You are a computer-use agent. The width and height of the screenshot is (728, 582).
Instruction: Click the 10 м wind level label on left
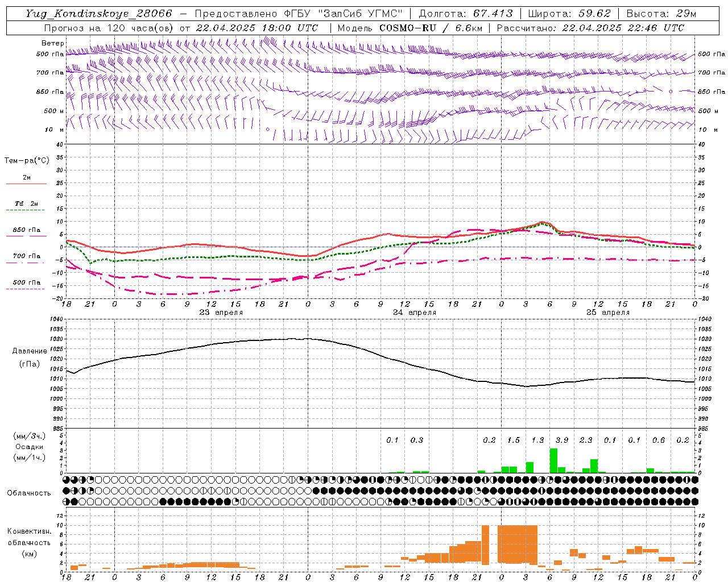coord(54,130)
